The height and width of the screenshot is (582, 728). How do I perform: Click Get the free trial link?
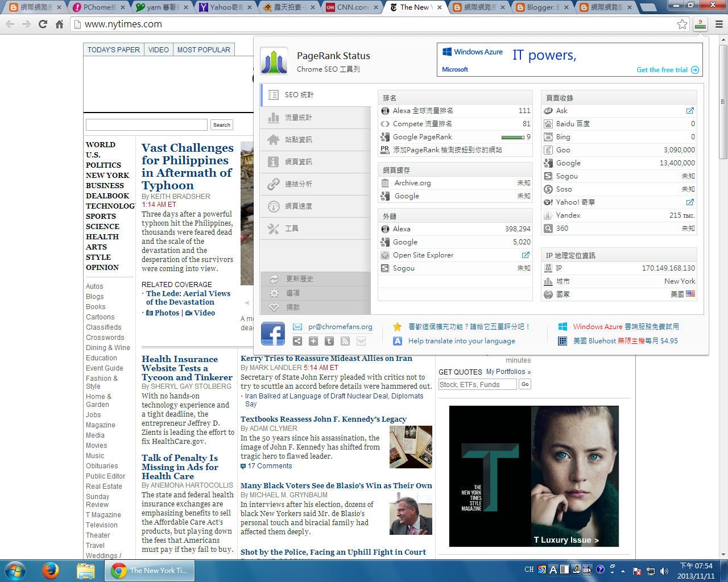click(662, 70)
